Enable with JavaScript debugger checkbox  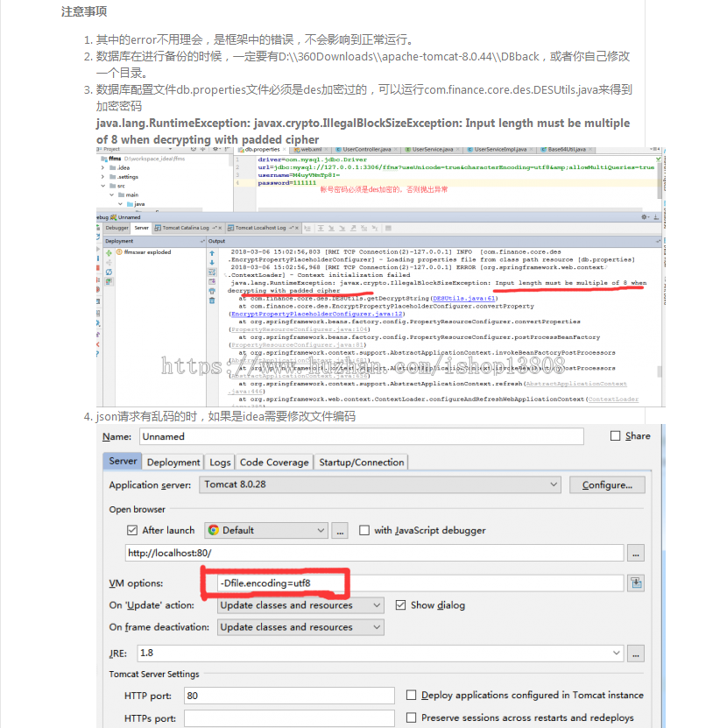(x=364, y=530)
